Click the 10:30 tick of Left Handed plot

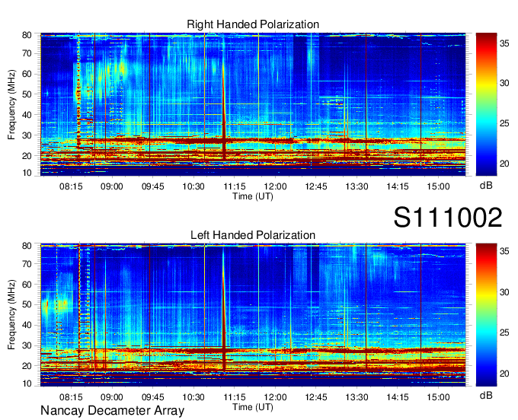tap(193, 397)
